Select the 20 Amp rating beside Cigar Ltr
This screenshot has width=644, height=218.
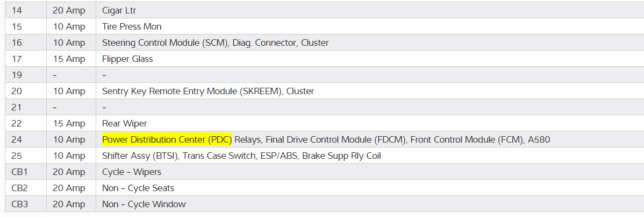69,10
